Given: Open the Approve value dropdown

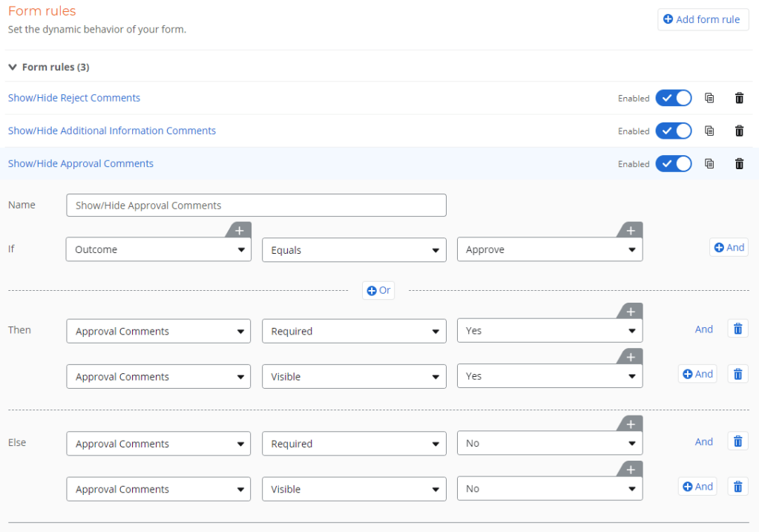Looking at the screenshot, I should [549, 250].
